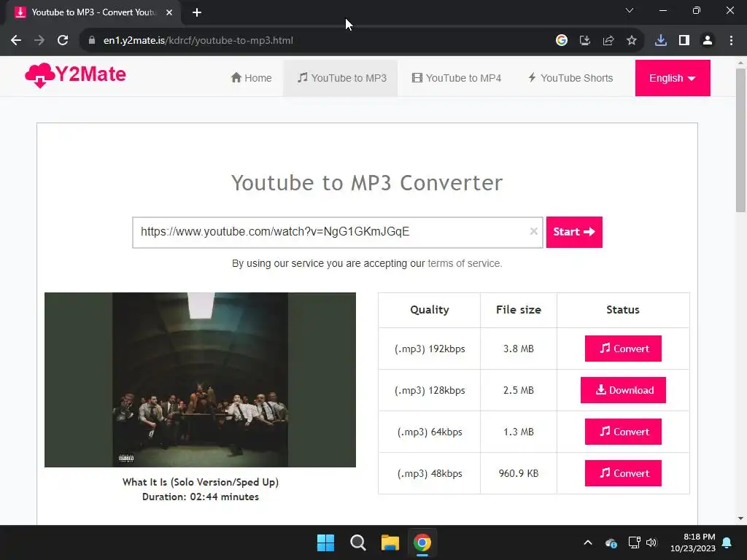This screenshot has height=560, width=747.
Task: Click the '2.5 MB' file size cell
Action: click(x=519, y=391)
